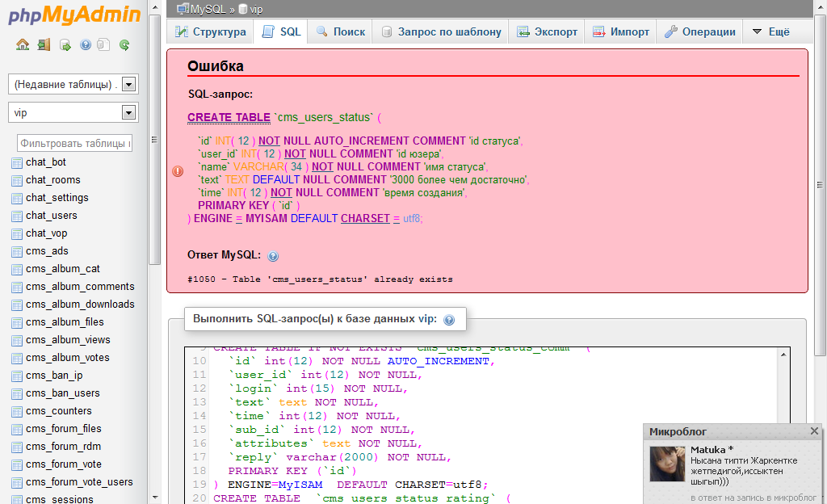Open phpMyAdmin documentation blue help icon

pos(86,45)
